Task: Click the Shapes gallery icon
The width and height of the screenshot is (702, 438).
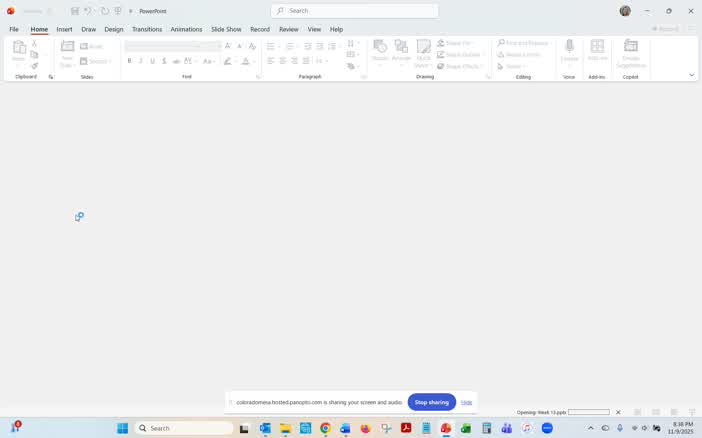Action: pyautogui.click(x=380, y=47)
